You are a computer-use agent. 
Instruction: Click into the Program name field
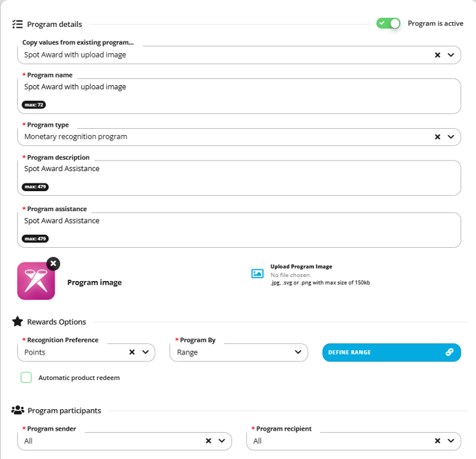coord(239,96)
